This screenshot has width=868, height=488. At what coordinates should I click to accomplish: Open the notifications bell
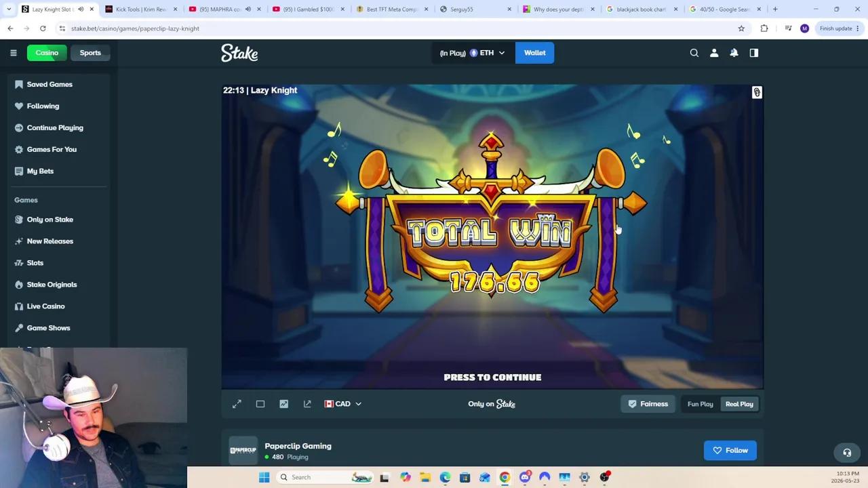[734, 53]
